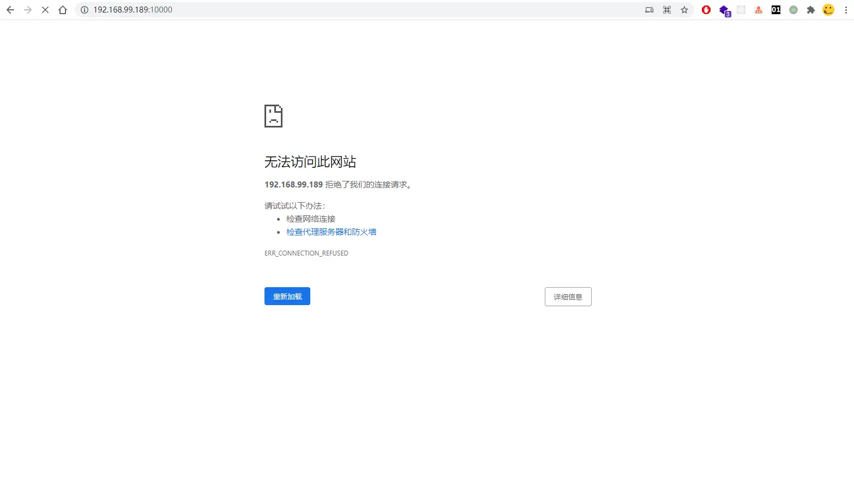Screen dimensions: 854x504
Task: Open the 检查代理服务器和防火墙 link
Action: 331,232
